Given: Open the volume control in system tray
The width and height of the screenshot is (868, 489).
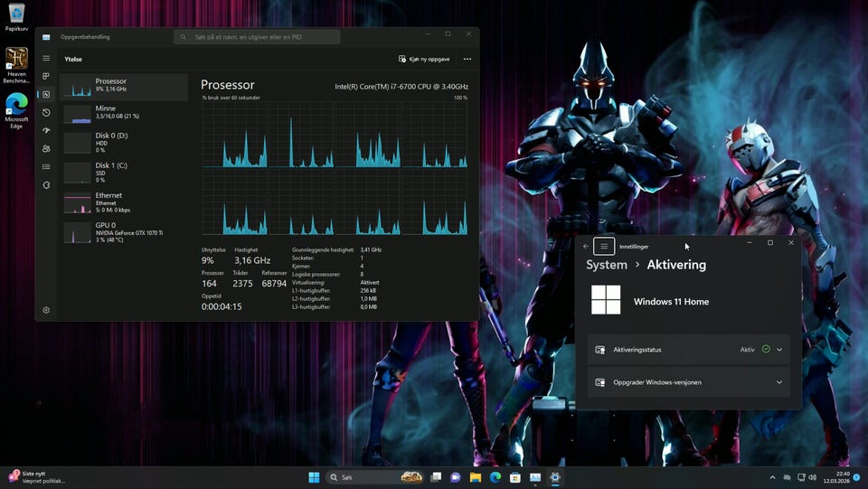Looking at the screenshot, I should pos(813,477).
